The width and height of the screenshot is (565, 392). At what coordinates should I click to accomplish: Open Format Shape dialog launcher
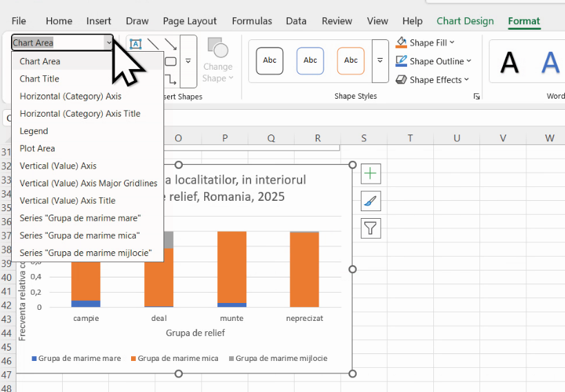pos(477,97)
